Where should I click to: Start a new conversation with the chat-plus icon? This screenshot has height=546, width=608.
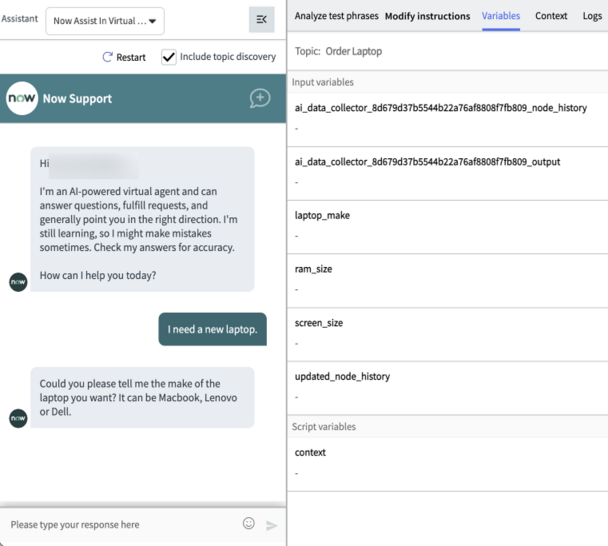point(260,98)
